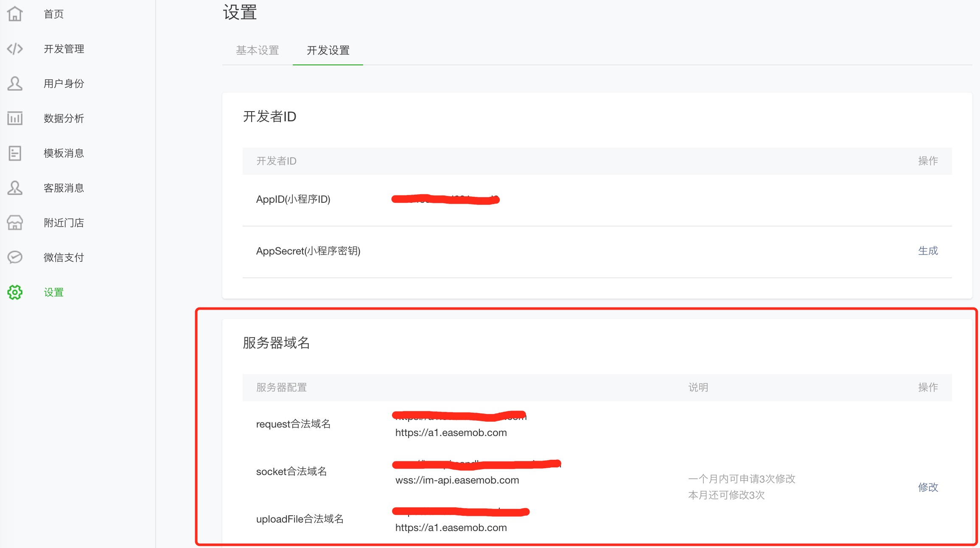Image resolution: width=980 pixels, height=548 pixels.
Task: Open 数据分析 menu item
Action: pos(64,118)
